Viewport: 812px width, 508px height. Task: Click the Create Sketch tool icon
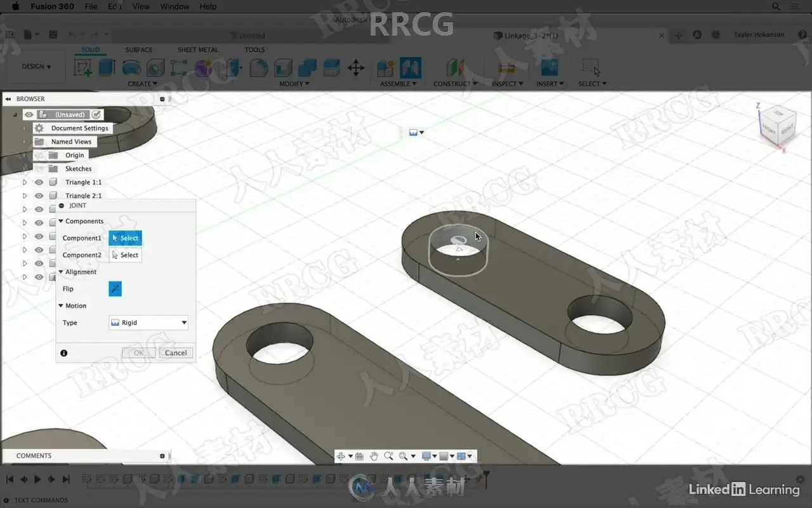[83, 67]
